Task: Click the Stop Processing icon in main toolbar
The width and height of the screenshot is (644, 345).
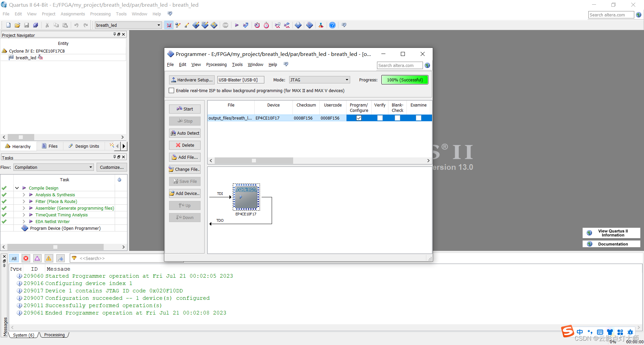Action: [225, 25]
